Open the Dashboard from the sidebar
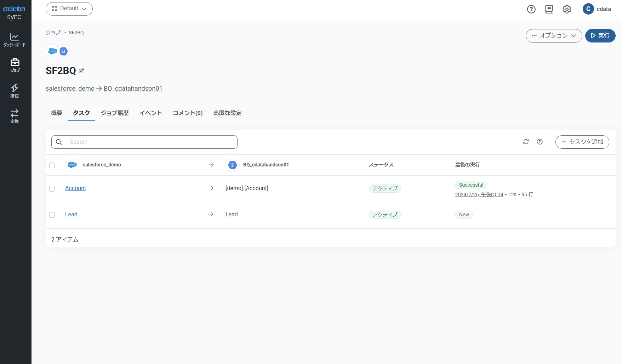622x364 pixels. pos(15,40)
